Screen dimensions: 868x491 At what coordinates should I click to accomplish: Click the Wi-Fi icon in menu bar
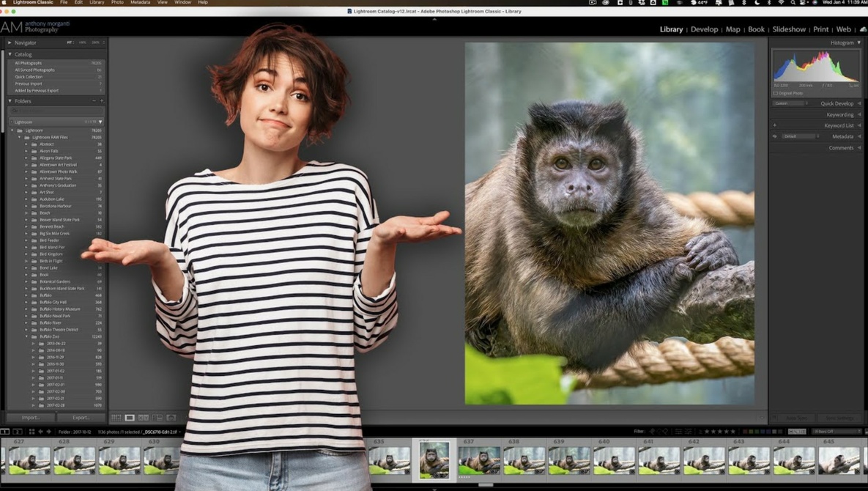(781, 3)
